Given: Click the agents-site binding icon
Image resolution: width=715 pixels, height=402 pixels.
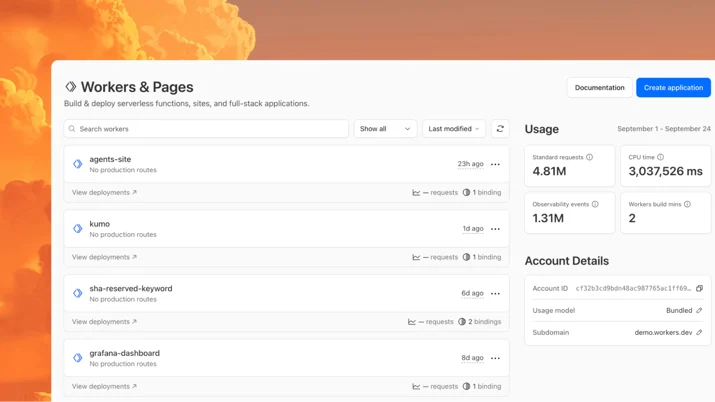Looking at the screenshot, I should point(466,192).
